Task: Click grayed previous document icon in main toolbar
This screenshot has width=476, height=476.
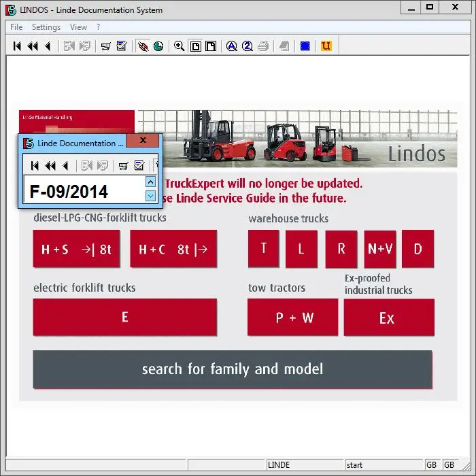Action: [x=69, y=46]
